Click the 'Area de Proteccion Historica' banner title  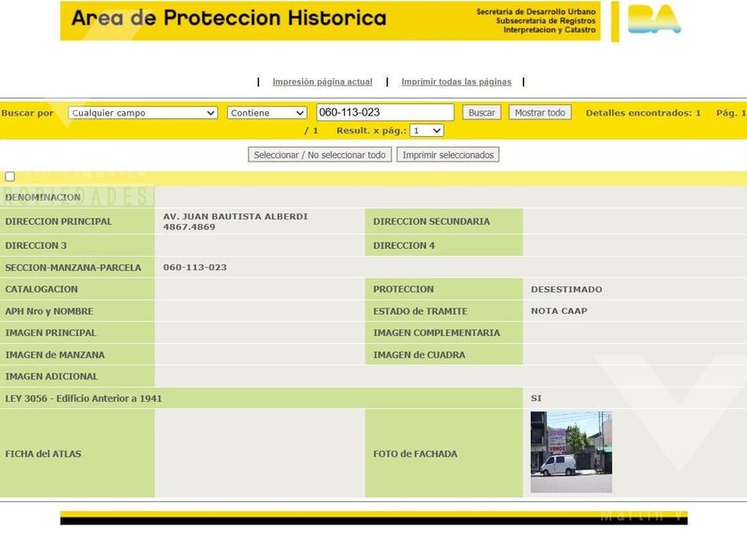[229, 18]
